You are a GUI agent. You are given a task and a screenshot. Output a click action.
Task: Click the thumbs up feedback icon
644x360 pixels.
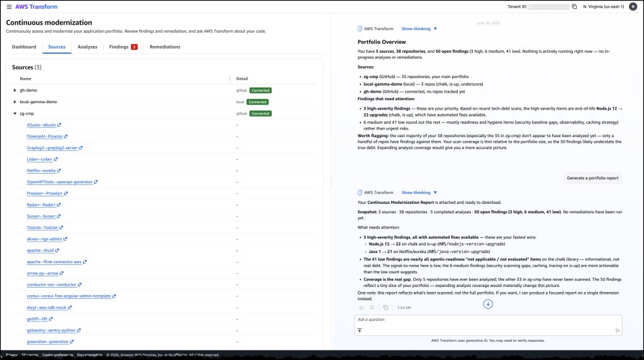[x=362, y=307]
